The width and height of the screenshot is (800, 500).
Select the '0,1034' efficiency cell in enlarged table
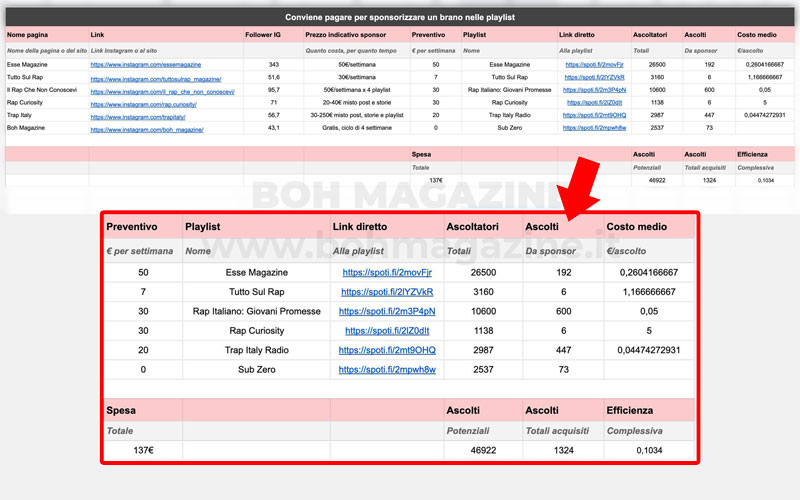coord(648,451)
